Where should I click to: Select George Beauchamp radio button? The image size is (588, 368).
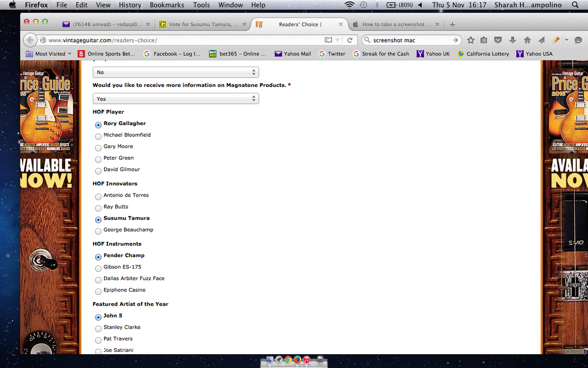(98, 231)
